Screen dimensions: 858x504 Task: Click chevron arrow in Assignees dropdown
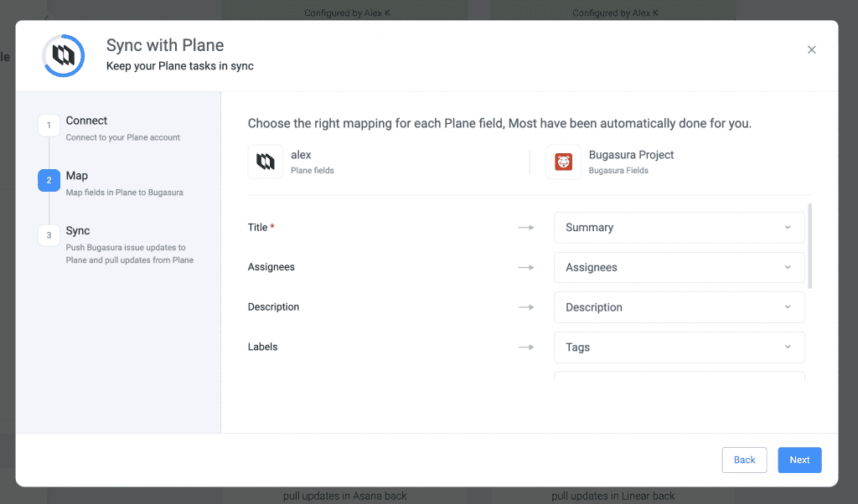(x=788, y=267)
